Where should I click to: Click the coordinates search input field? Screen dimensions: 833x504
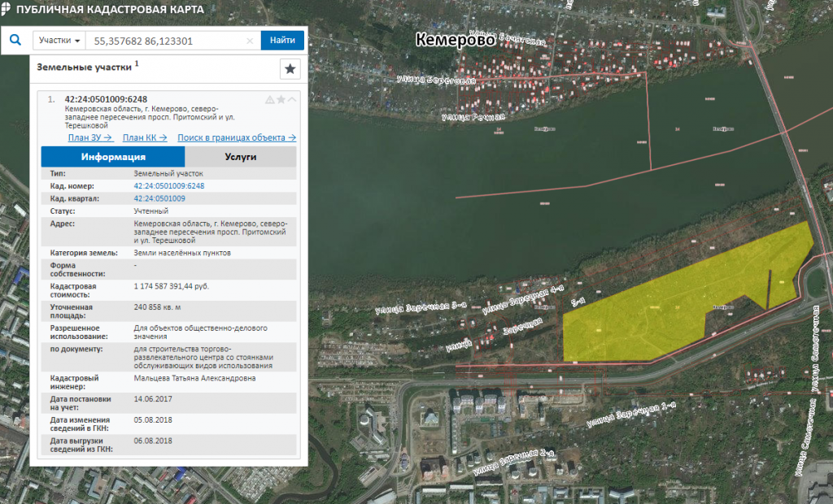tap(167, 41)
